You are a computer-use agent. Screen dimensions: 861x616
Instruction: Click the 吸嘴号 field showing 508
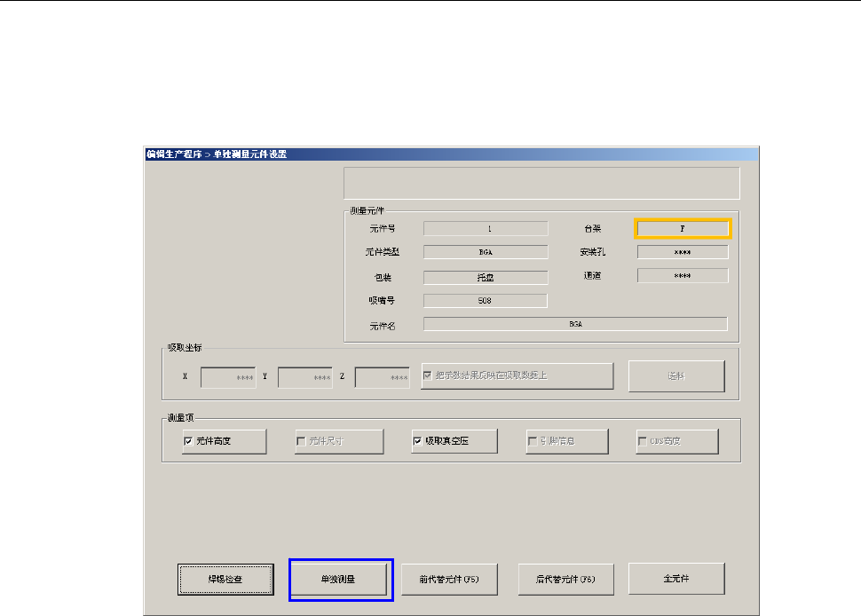[x=486, y=300]
